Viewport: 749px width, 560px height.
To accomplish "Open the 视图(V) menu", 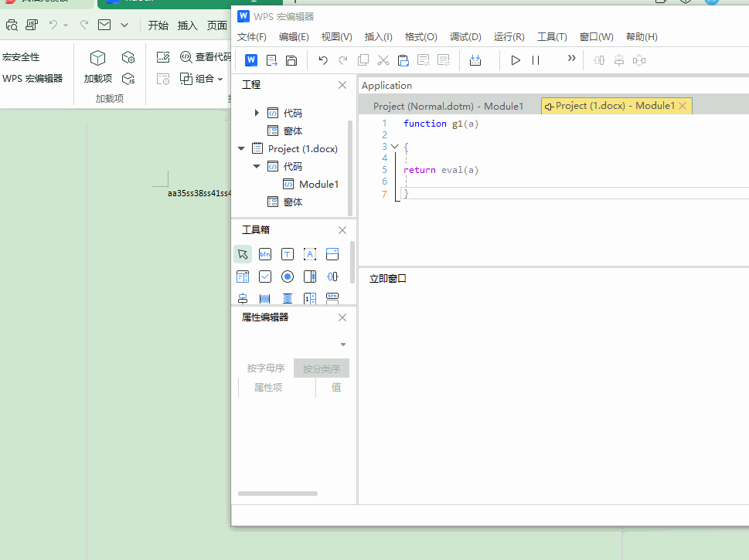I will pyautogui.click(x=337, y=37).
